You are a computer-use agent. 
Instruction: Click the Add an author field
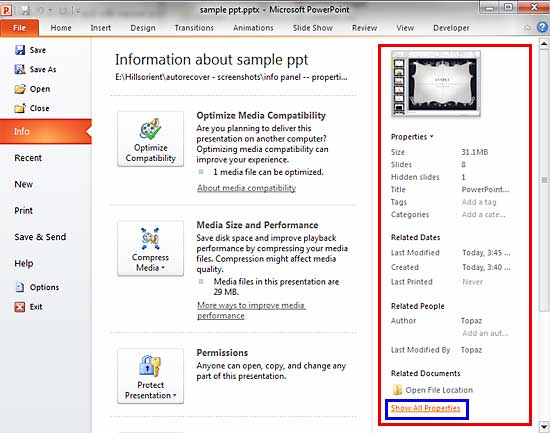[x=485, y=333]
